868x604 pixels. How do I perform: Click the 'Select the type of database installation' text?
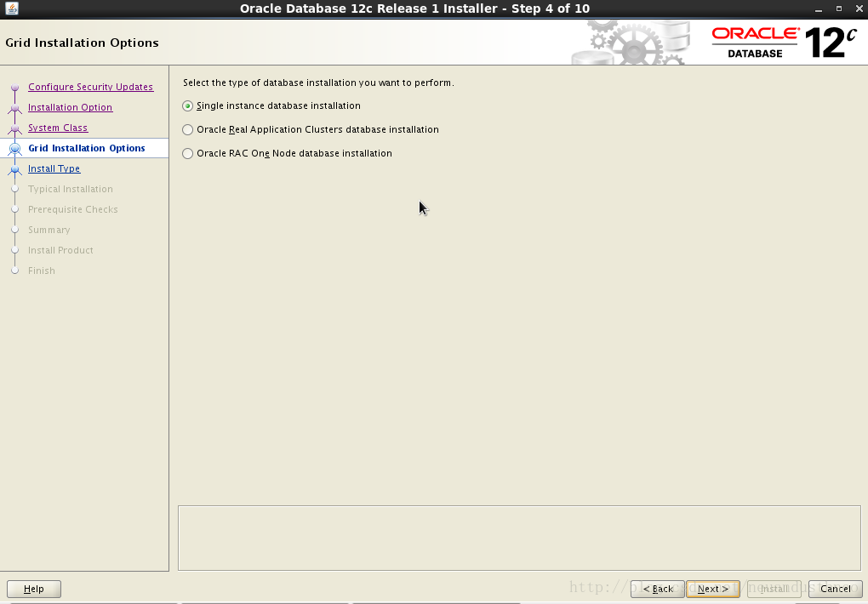[318, 83]
